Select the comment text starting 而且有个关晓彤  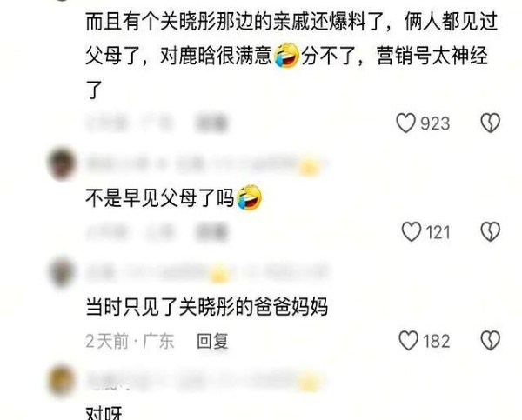(291, 56)
